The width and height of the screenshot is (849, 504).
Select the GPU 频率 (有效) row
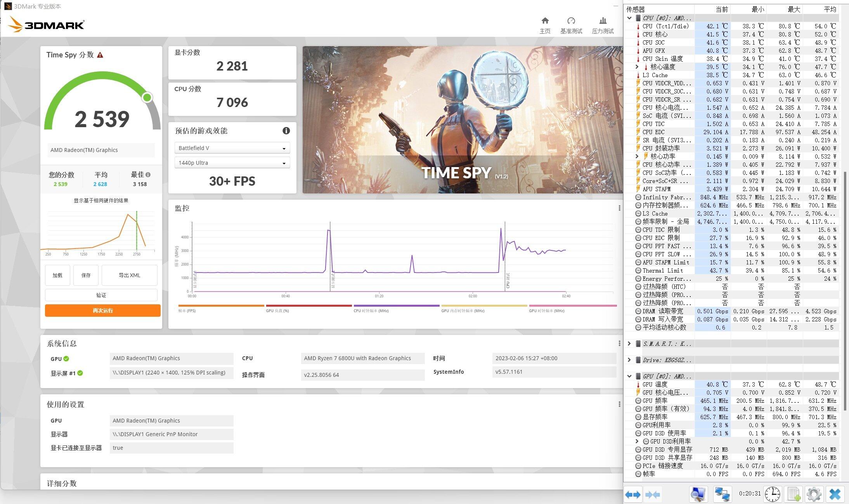coord(731,409)
